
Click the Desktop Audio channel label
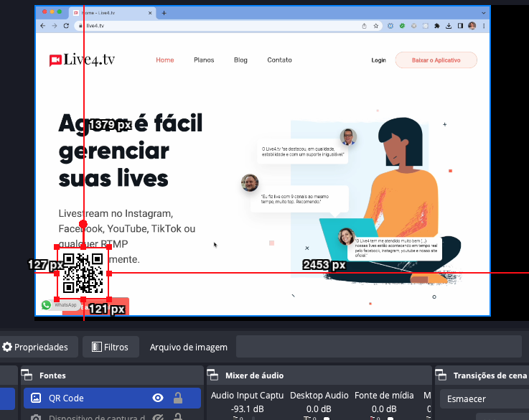click(319, 396)
